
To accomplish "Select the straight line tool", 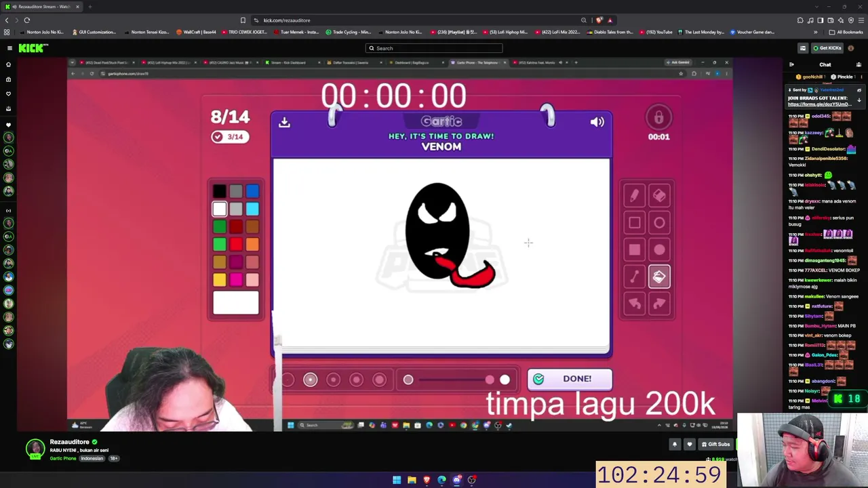I will (x=634, y=277).
